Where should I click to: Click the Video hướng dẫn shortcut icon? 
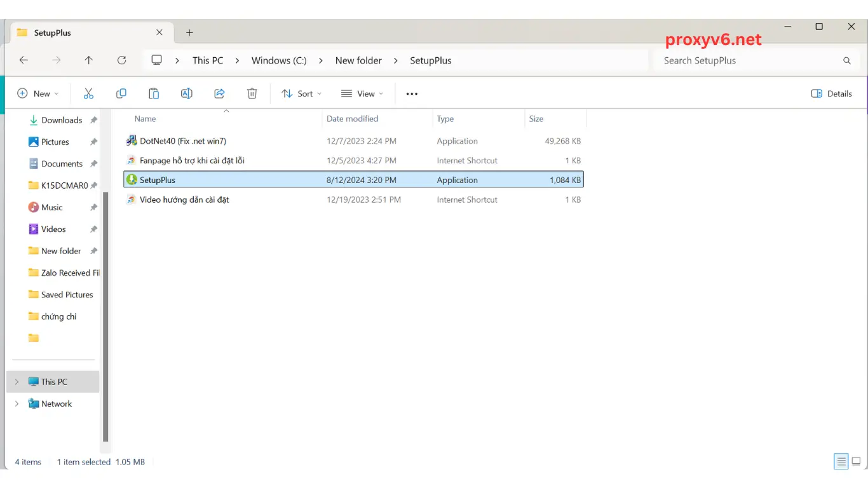click(x=132, y=200)
